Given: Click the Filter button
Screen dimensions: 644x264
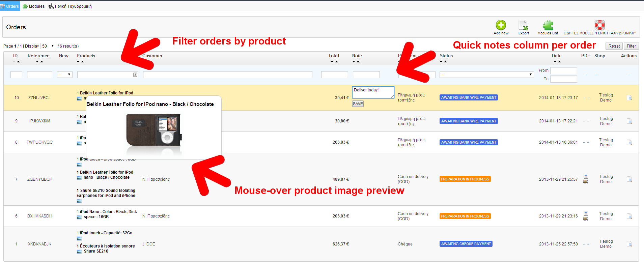Looking at the screenshot, I should [x=631, y=46].
